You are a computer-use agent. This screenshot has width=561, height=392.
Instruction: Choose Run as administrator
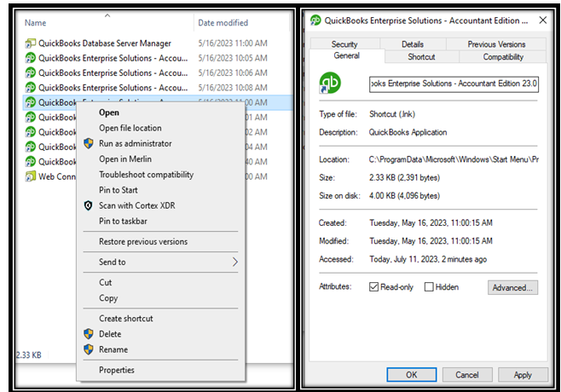click(x=136, y=143)
